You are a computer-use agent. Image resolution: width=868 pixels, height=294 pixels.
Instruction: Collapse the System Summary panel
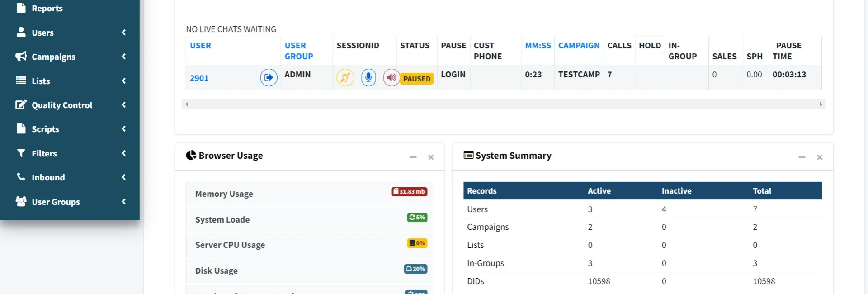coord(802,157)
